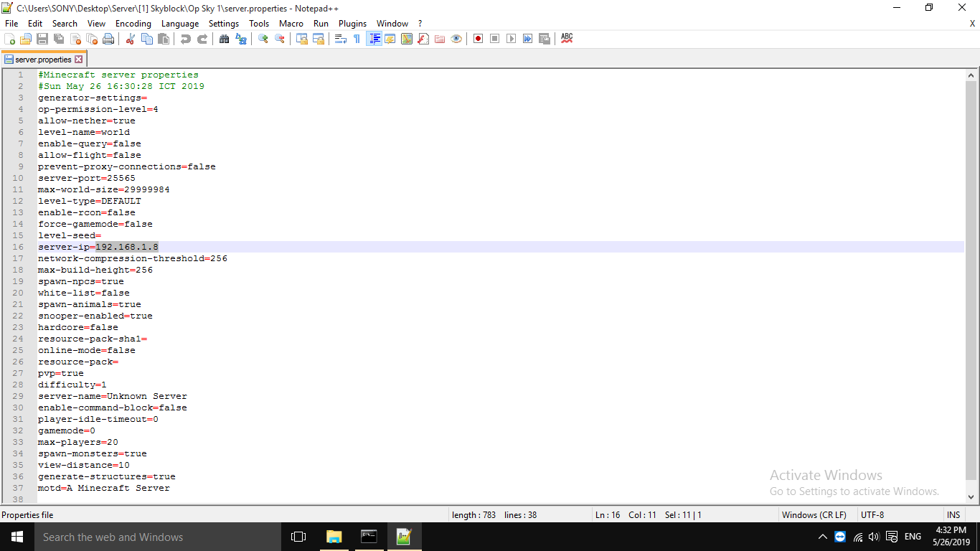Open Find with the binoculars icon
The height and width of the screenshot is (551, 980).
point(225,39)
